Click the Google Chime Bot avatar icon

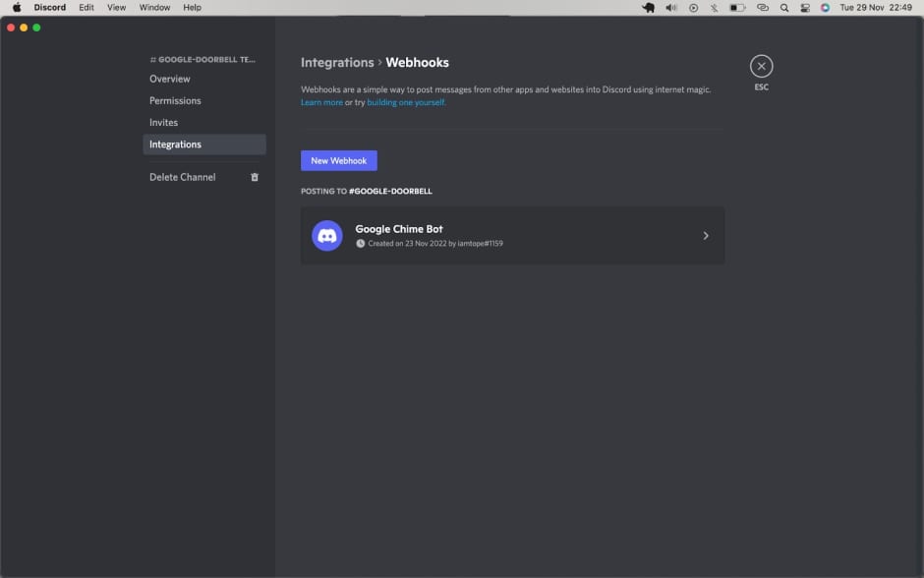[327, 236]
